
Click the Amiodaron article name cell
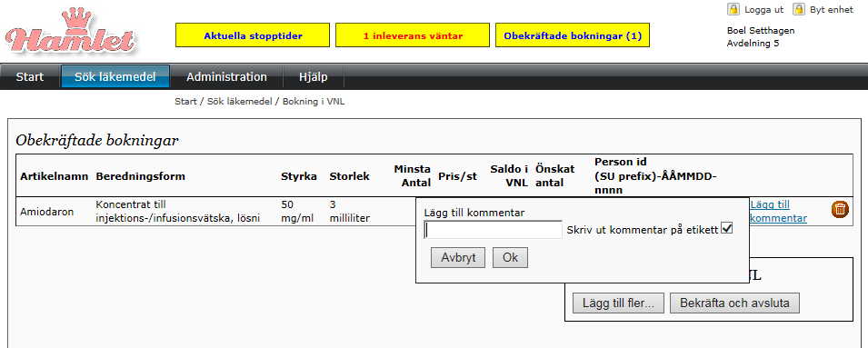46,212
